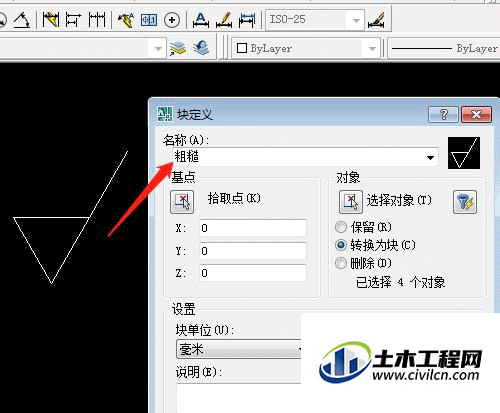Click the Block Definition help question button
This screenshot has width=500, height=413.
pyautogui.click(x=443, y=115)
